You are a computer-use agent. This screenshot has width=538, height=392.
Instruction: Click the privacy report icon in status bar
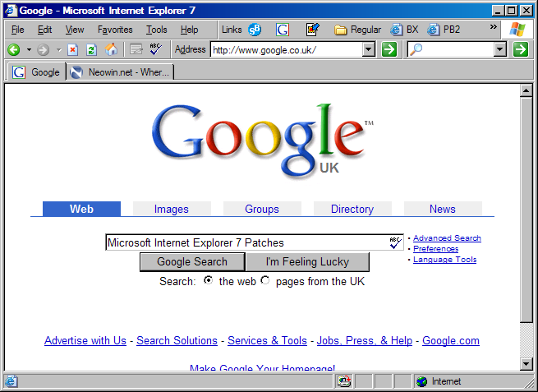click(x=344, y=381)
